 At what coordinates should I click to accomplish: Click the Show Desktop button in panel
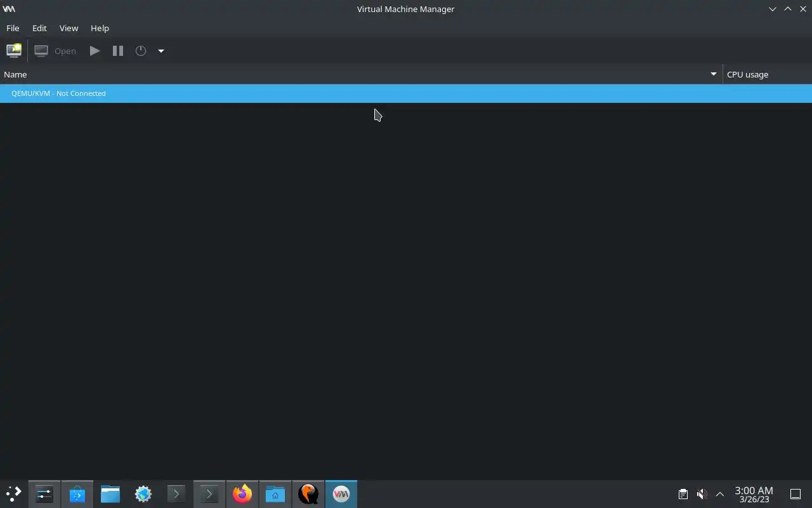click(796, 494)
